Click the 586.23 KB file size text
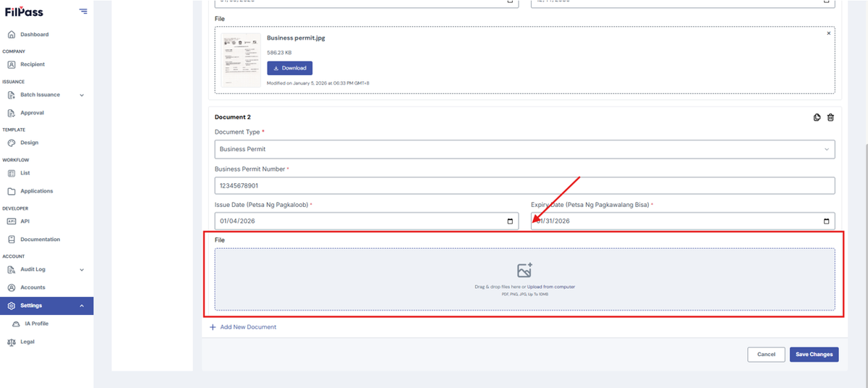Viewport: 868px width, 388px height. pyautogui.click(x=279, y=53)
